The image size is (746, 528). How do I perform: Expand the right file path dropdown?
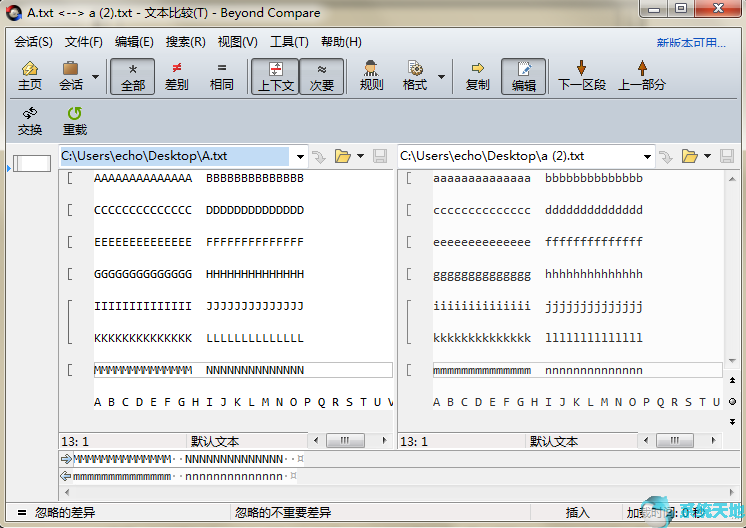[x=647, y=156]
